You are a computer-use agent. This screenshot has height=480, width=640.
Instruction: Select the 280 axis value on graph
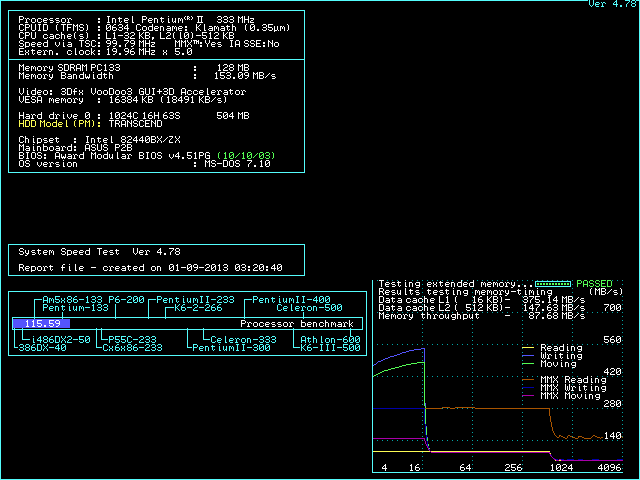pos(612,404)
